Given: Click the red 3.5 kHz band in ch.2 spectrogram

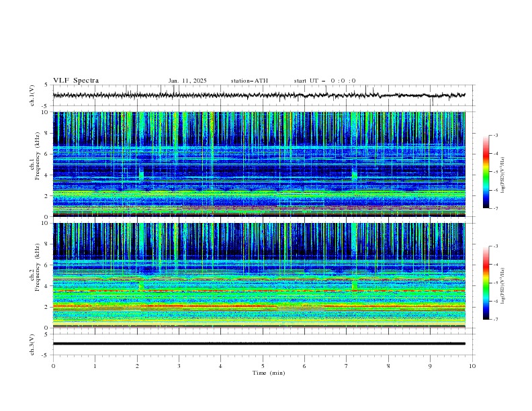Looking at the screenshot, I should click(x=259, y=291).
